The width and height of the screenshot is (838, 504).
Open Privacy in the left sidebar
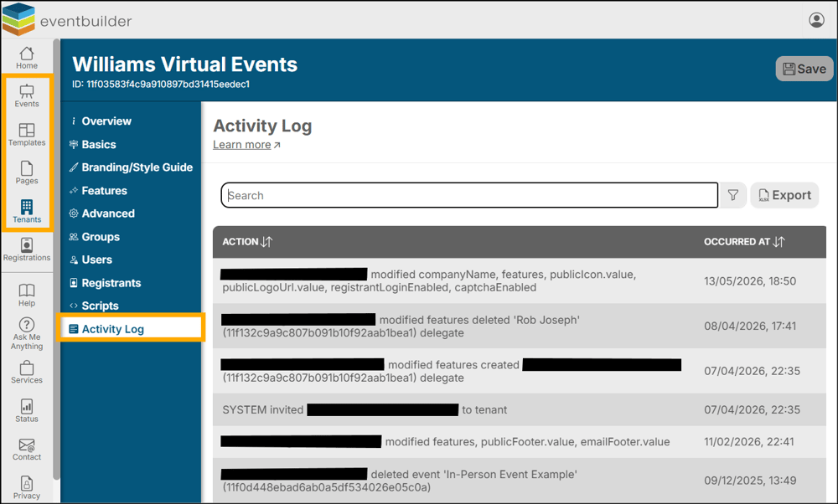(26, 488)
